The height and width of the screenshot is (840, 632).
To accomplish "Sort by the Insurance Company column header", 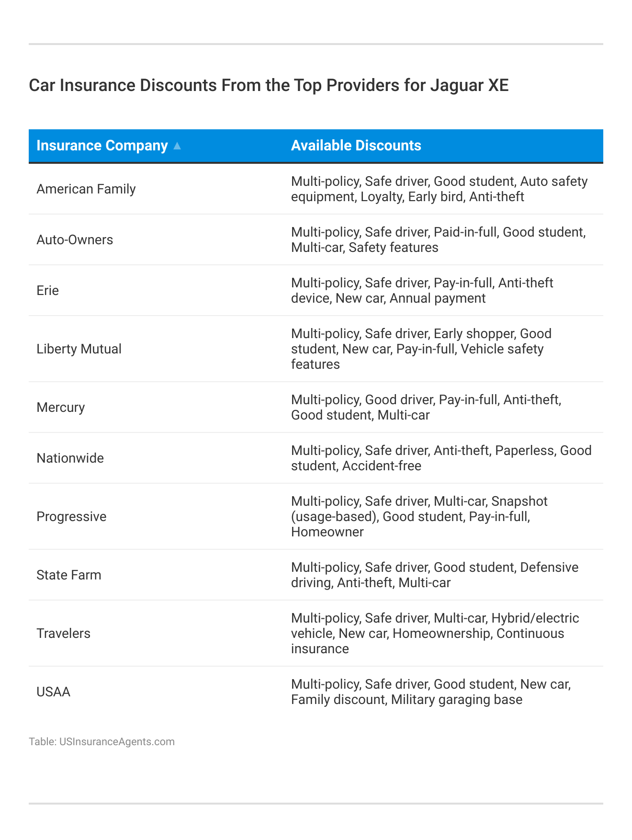I will coord(102,146).
